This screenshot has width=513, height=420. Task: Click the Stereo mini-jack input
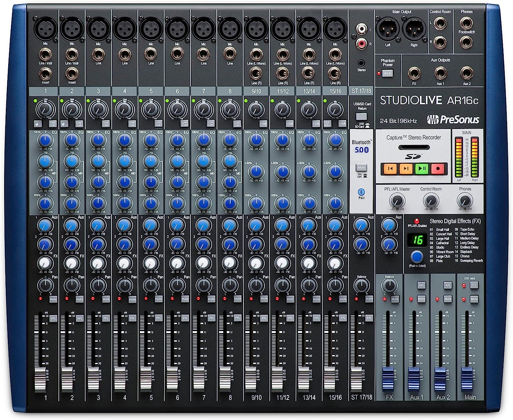361,63
